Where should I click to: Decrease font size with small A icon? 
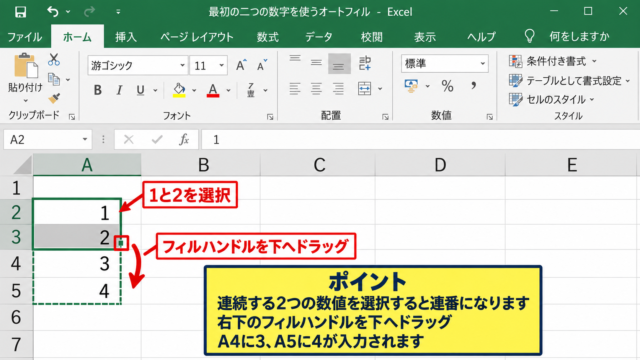pyautogui.click(x=262, y=65)
